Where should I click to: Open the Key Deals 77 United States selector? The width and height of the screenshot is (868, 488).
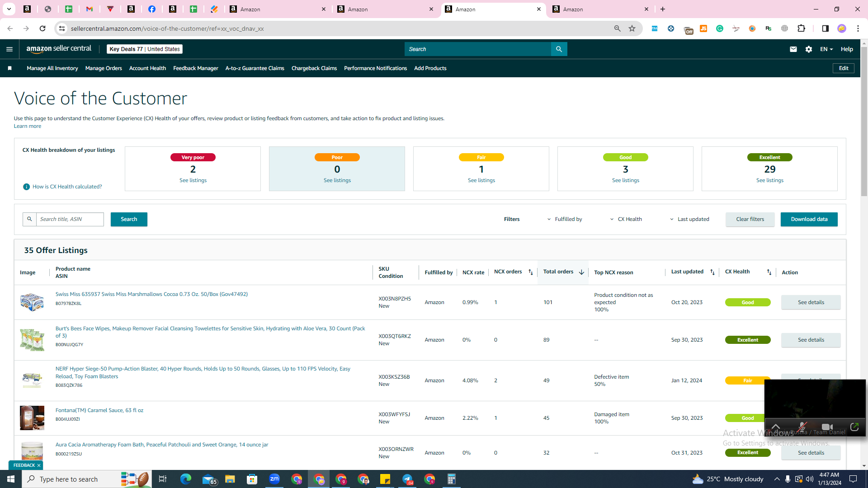click(145, 49)
